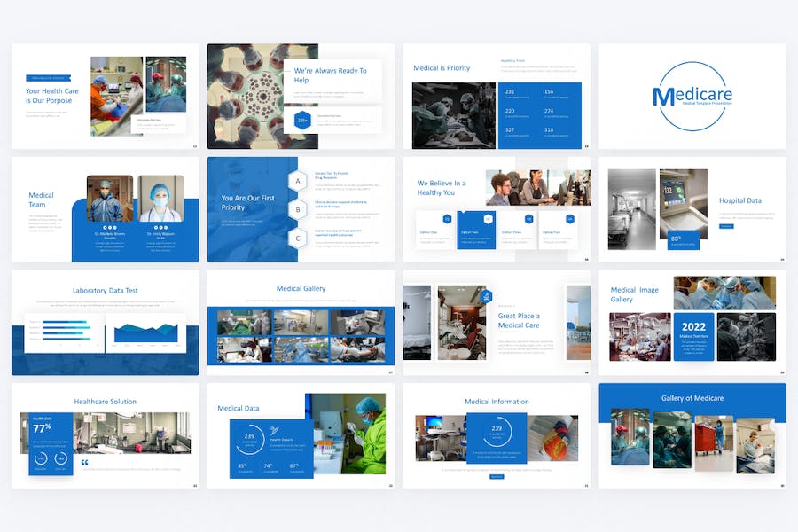798x532 pixels.
Task: Click the 239 circular progress on Medical Information
Action: [496, 433]
